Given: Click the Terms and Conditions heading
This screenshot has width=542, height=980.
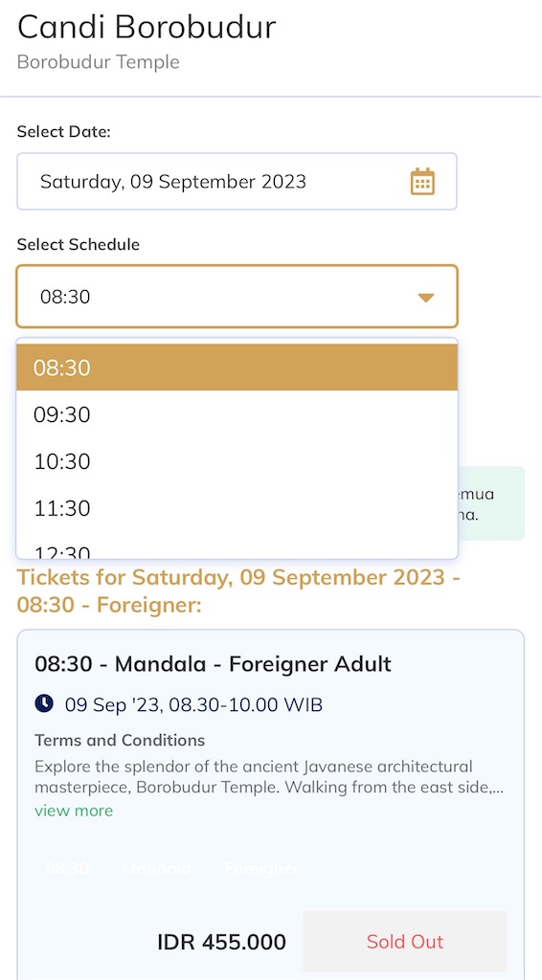Looking at the screenshot, I should [x=120, y=740].
